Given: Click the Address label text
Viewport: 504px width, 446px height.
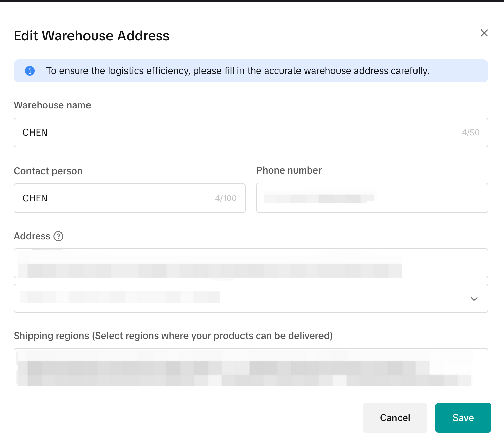Looking at the screenshot, I should [x=32, y=236].
